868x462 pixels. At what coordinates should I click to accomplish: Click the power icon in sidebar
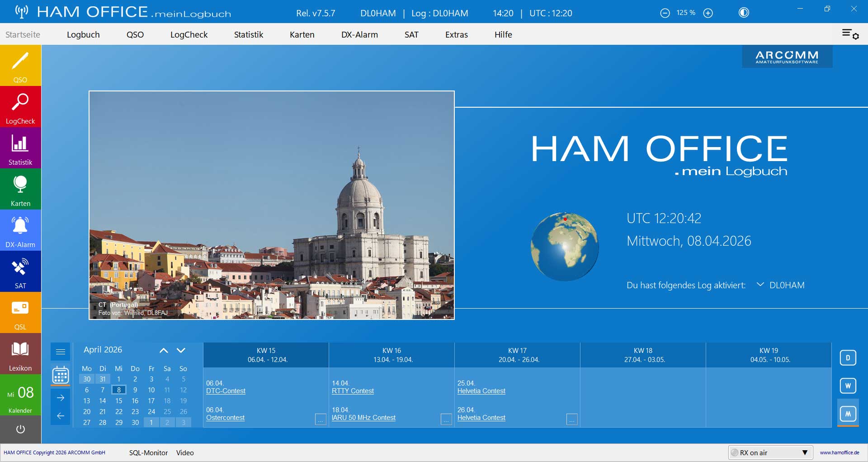[20, 429]
